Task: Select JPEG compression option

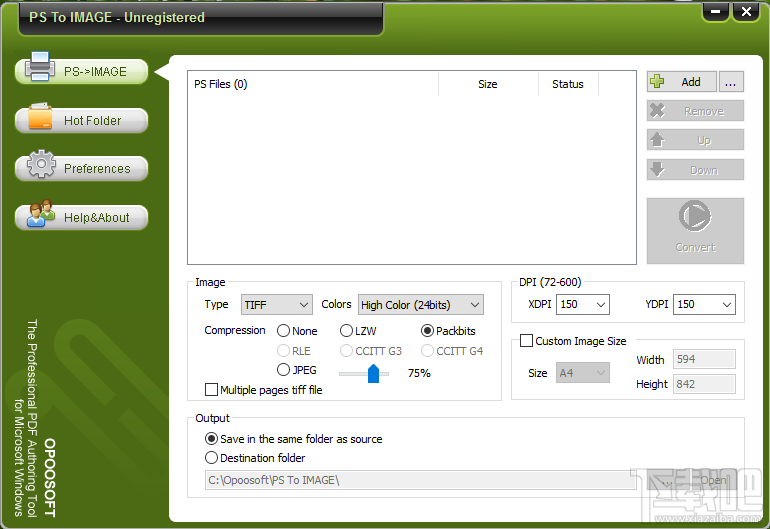Action: coord(297,370)
